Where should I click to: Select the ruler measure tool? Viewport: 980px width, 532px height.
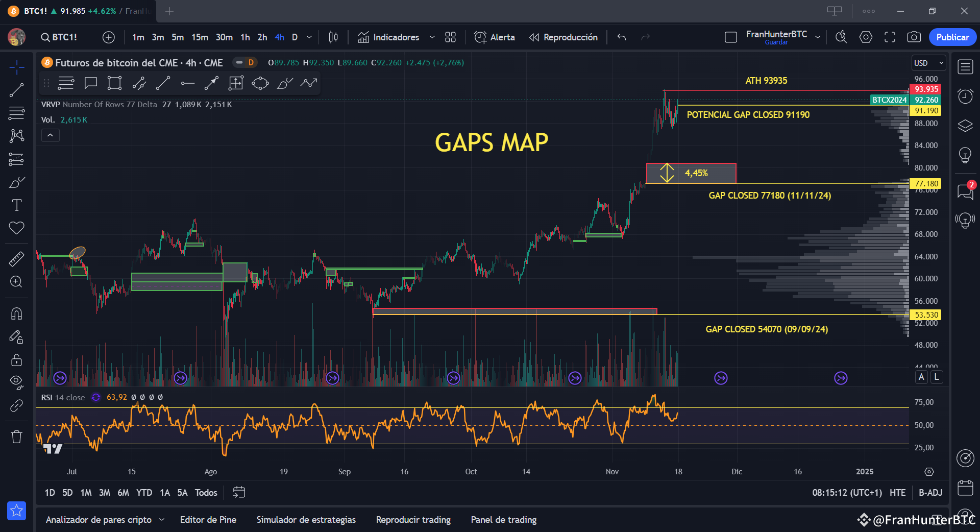16,259
